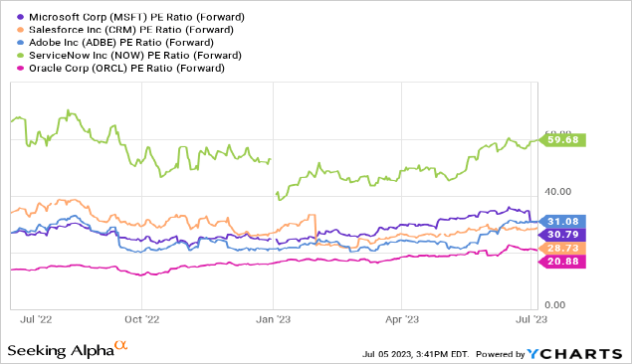632x364 pixels.
Task: Select the Microsoft Corp (MSFT) legend label
Action: (x=136, y=17)
